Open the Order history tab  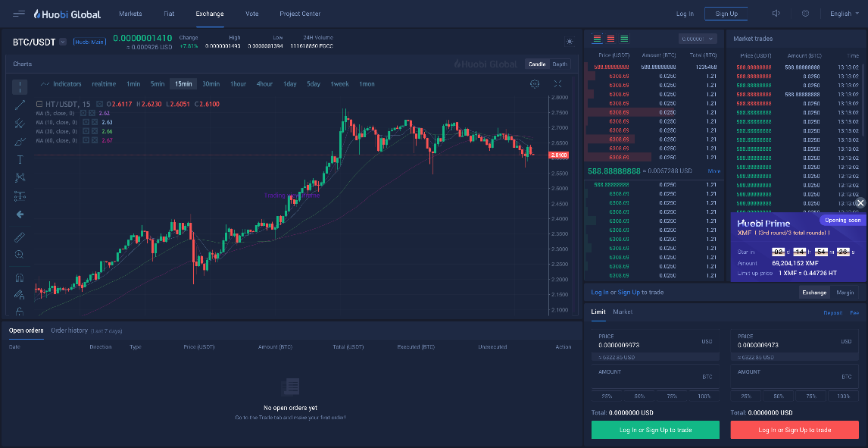(x=69, y=331)
